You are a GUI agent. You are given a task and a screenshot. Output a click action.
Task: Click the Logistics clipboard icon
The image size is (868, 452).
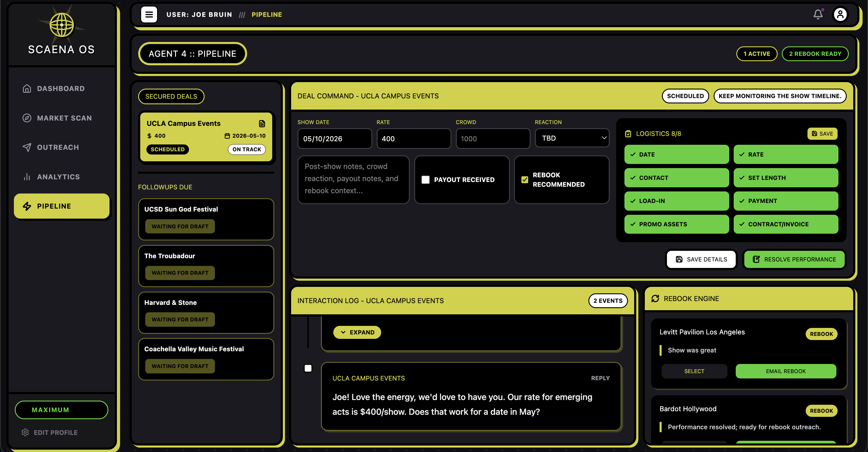coord(628,134)
